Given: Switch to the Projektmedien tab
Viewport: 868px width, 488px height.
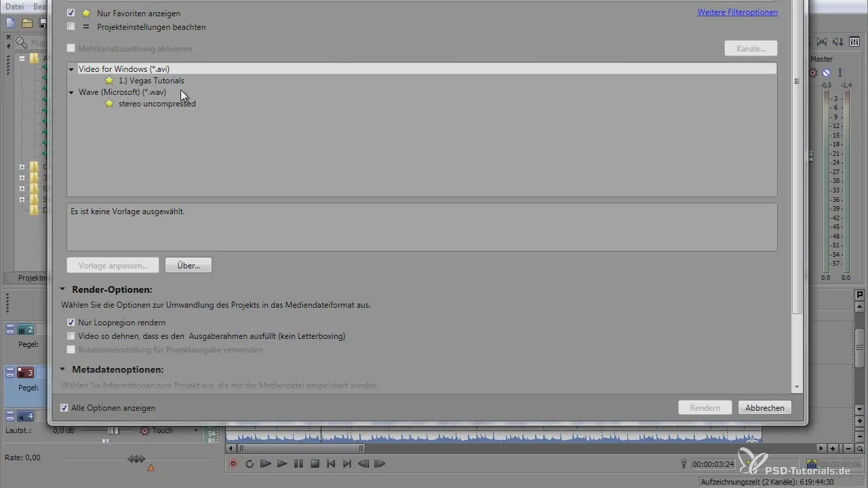Looking at the screenshot, I should (33, 279).
